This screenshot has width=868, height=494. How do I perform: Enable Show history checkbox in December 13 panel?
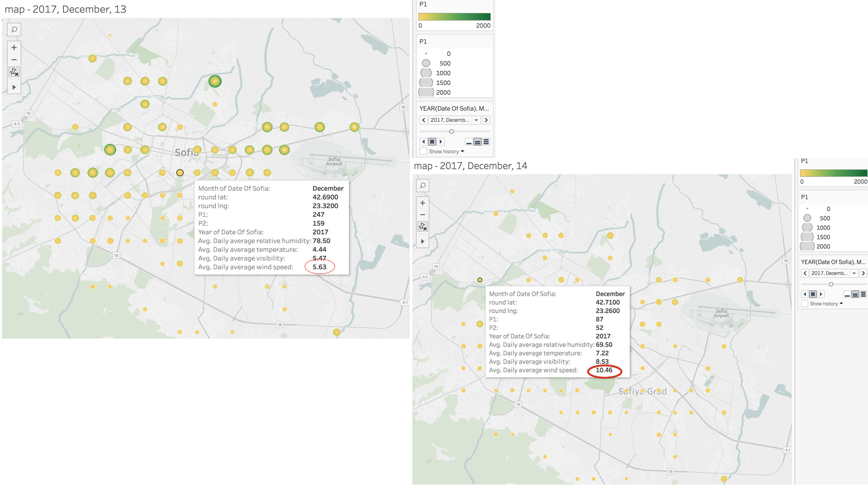point(423,151)
